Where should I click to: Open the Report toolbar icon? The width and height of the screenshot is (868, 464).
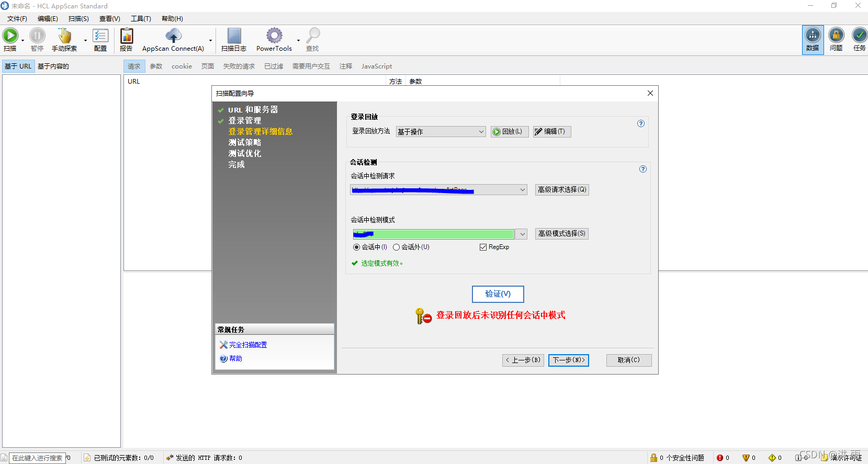127,36
